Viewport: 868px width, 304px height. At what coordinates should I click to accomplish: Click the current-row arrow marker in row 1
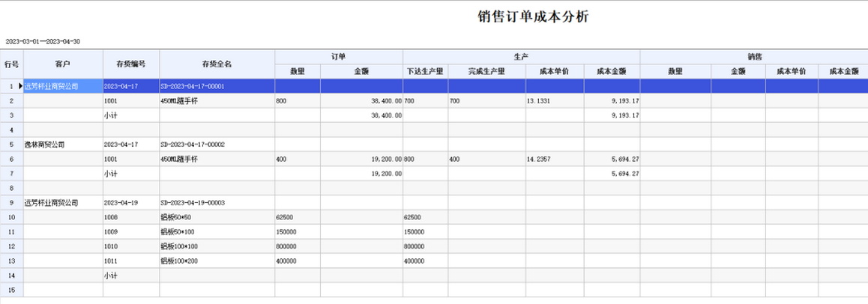click(20, 86)
